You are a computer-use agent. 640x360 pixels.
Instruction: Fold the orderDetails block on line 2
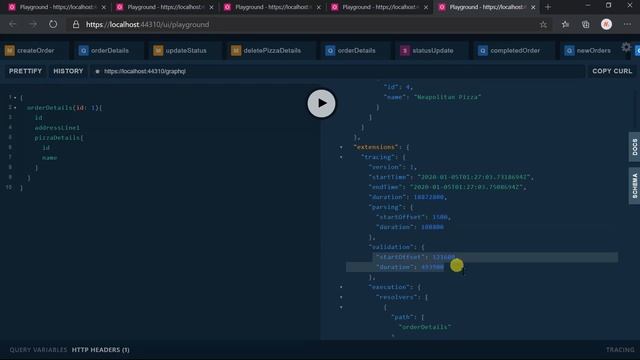15,108
